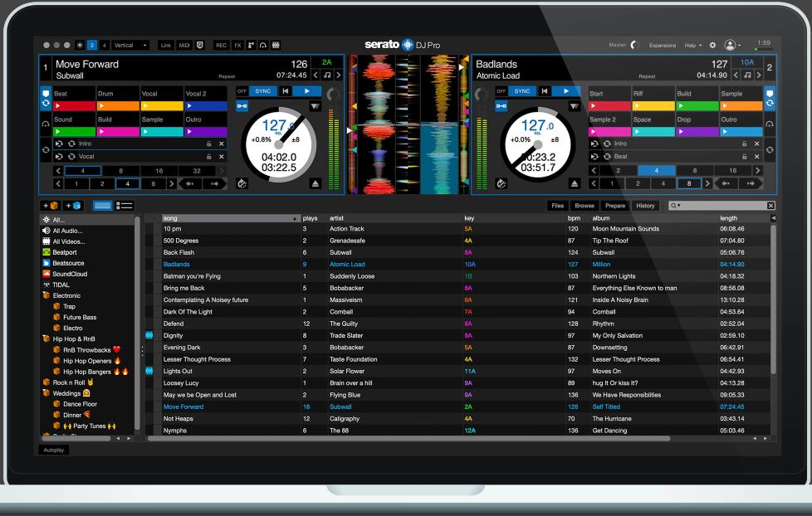Play deck 1 with the blue play button
The image size is (812, 516).
coord(306,91)
